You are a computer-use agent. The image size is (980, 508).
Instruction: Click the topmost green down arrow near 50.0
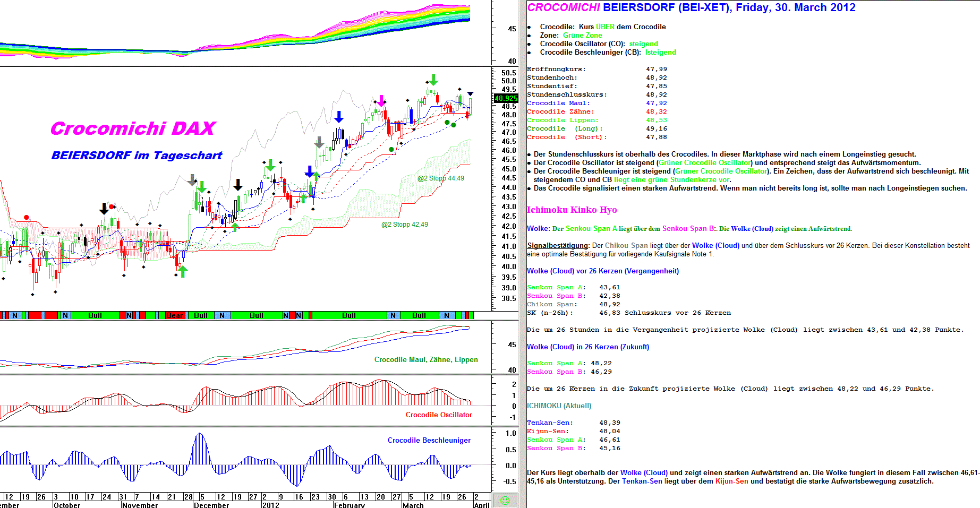433,80
